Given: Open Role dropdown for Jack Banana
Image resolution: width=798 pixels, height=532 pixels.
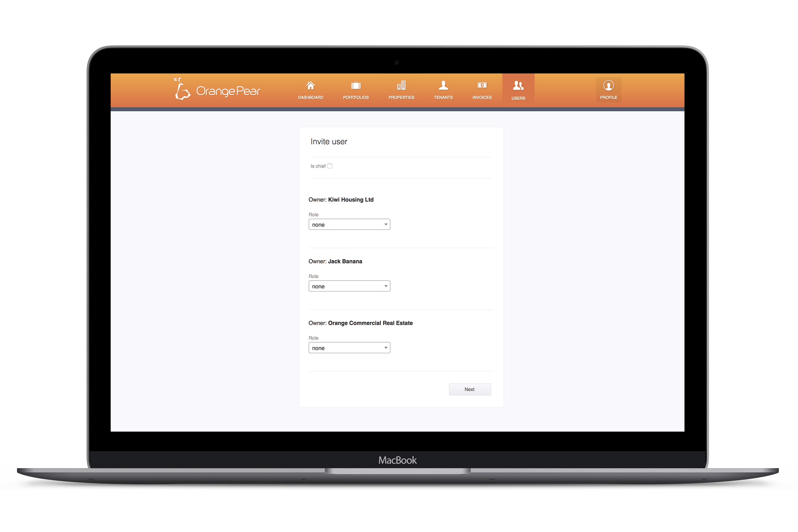Looking at the screenshot, I should pyautogui.click(x=350, y=286).
